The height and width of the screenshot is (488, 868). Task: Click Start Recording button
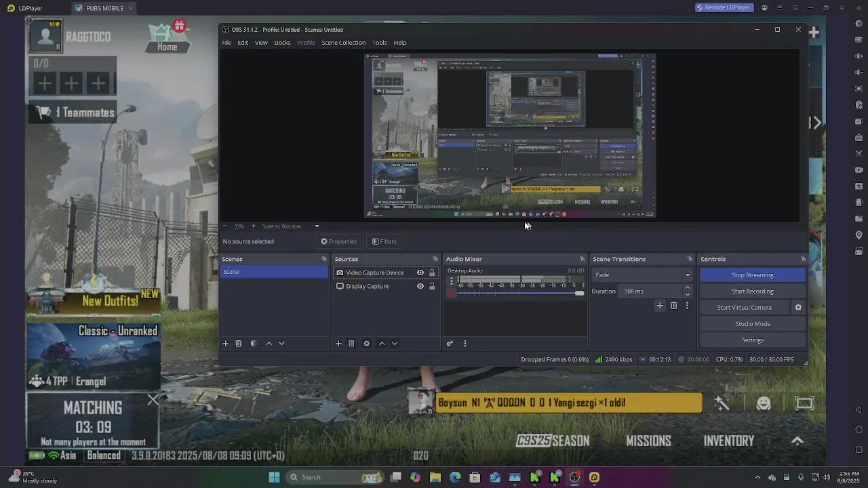(753, 291)
